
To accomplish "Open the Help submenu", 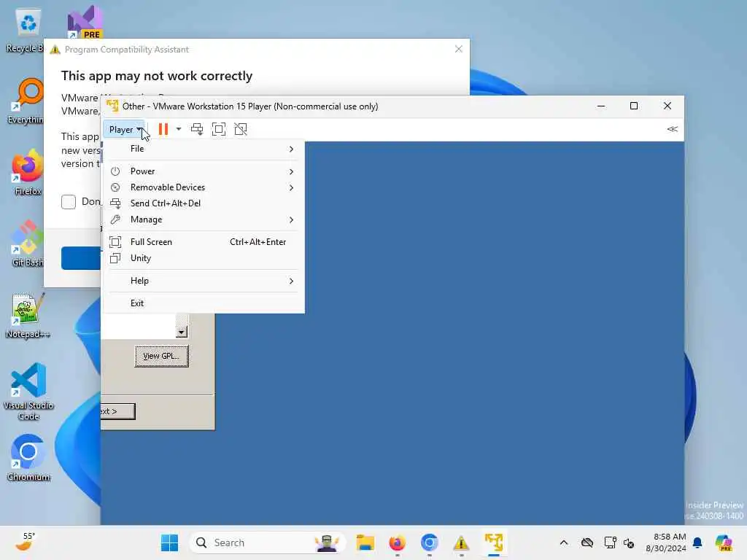I will point(204,281).
